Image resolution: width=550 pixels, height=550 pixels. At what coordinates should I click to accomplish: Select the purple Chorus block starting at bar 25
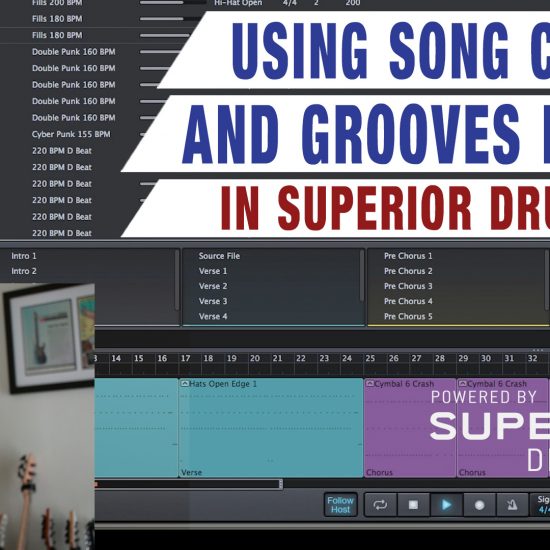point(410,428)
